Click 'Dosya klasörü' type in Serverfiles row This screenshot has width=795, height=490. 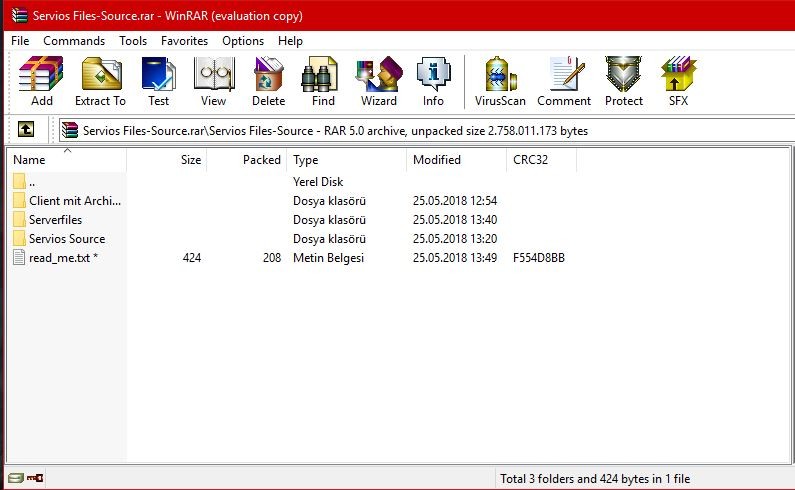click(329, 220)
